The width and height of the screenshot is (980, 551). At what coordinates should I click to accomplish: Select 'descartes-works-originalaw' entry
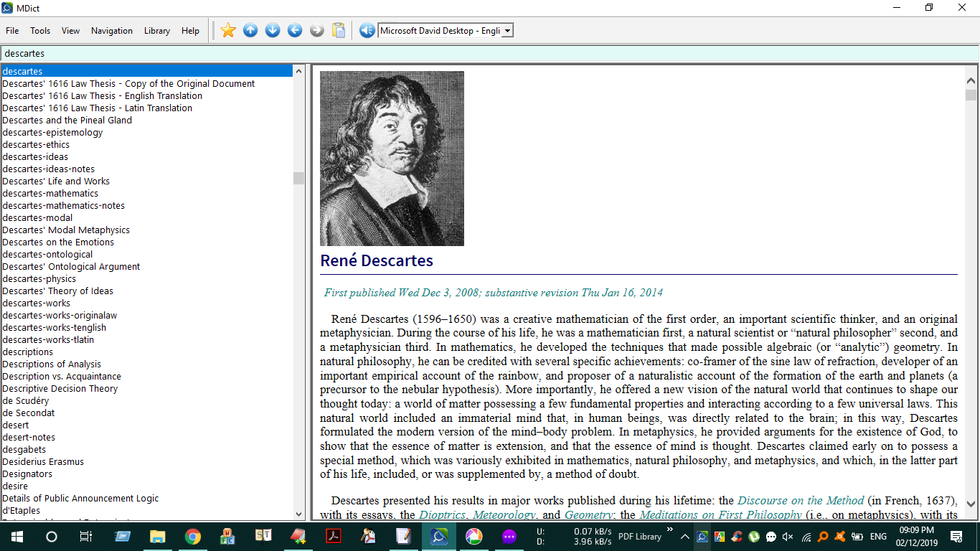[x=60, y=315]
